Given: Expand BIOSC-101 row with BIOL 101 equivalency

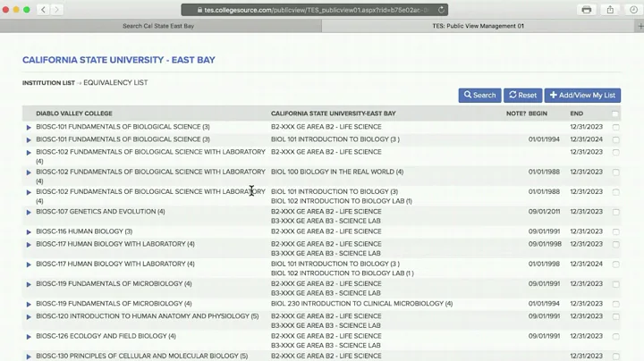Looking at the screenshot, I should pos(29,140).
